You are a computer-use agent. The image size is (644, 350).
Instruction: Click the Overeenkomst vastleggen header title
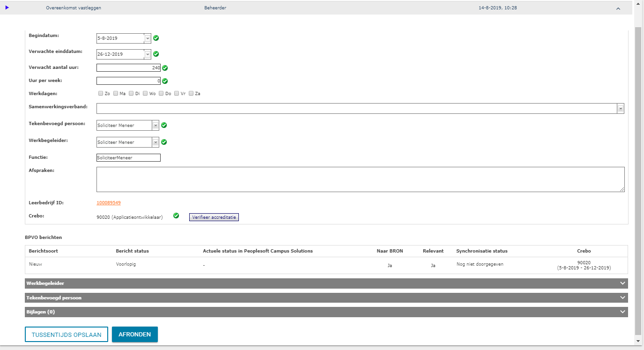coord(74,8)
